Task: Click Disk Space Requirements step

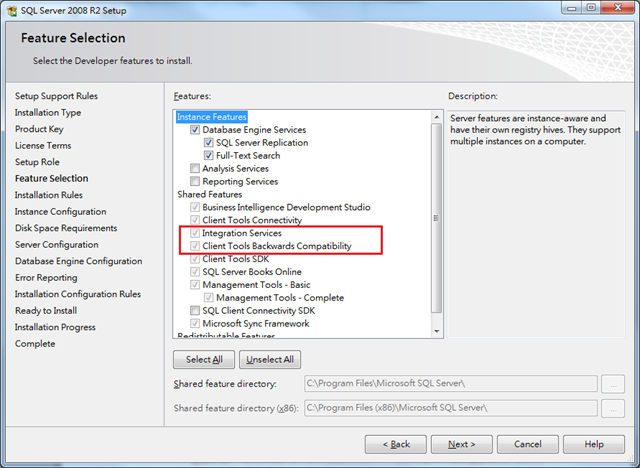Action: (66, 228)
